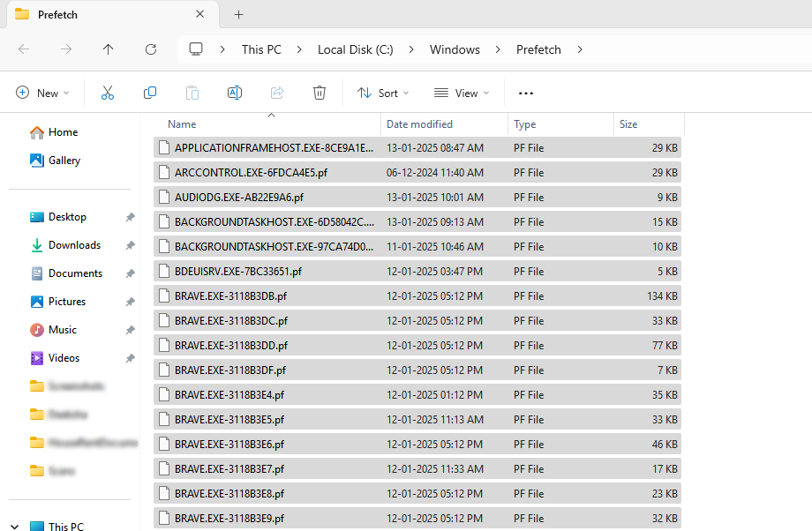
Task: Expand chevron before This PC breadcrumb
Action: click(222, 49)
